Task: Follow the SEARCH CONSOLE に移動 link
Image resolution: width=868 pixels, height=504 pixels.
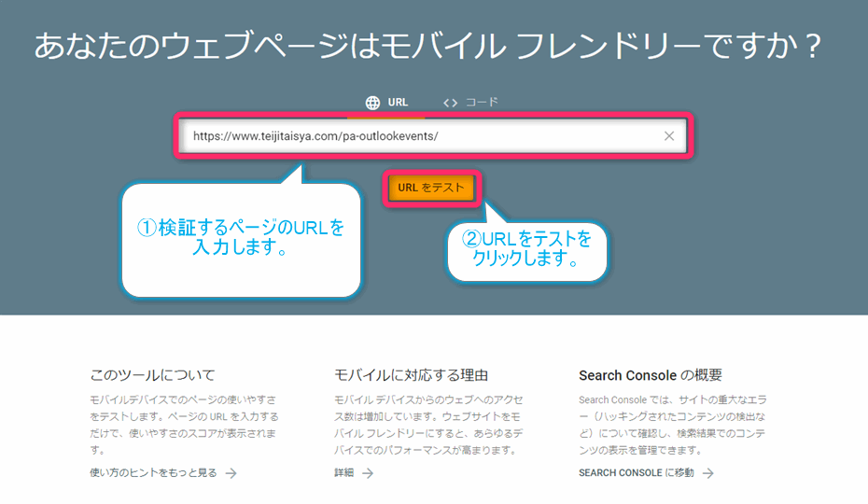Action: click(637, 473)
